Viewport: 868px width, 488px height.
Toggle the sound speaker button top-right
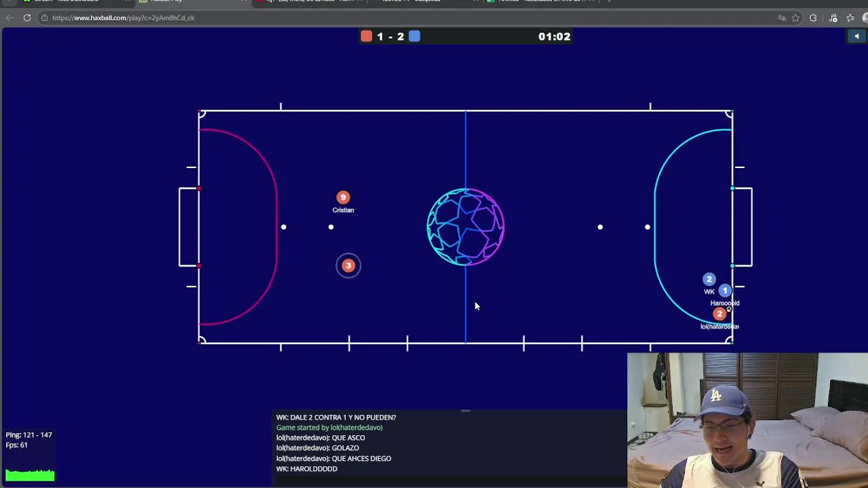coord(856,37)
